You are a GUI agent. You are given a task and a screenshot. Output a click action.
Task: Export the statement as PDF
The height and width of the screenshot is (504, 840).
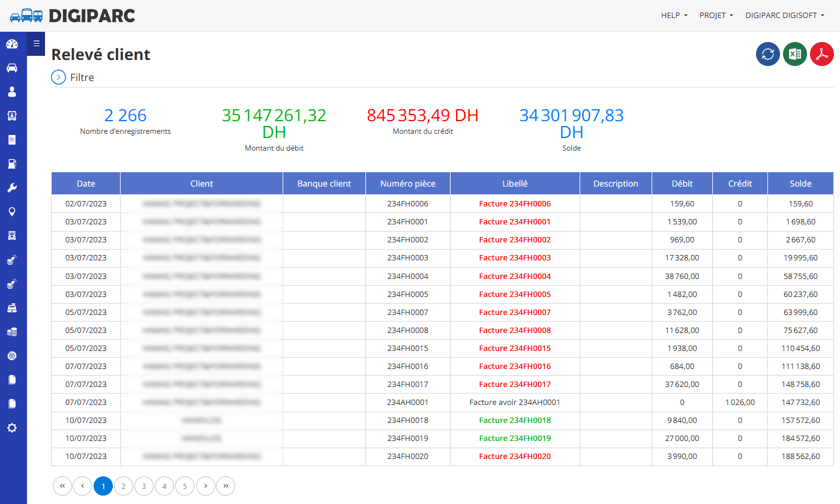(x=822, y=54)
